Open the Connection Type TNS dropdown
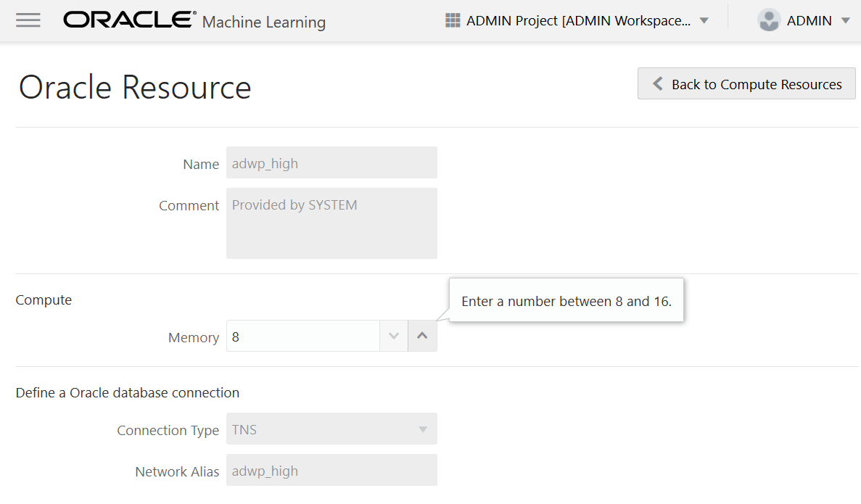The width and height of the screenshot is (861, 504). coord(331,429)
